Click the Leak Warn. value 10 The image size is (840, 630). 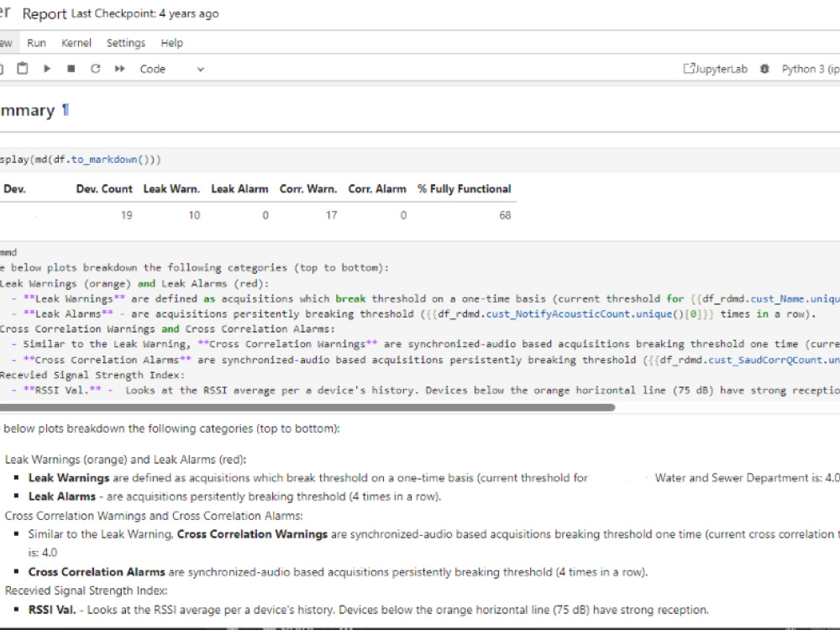pos(194,215)
